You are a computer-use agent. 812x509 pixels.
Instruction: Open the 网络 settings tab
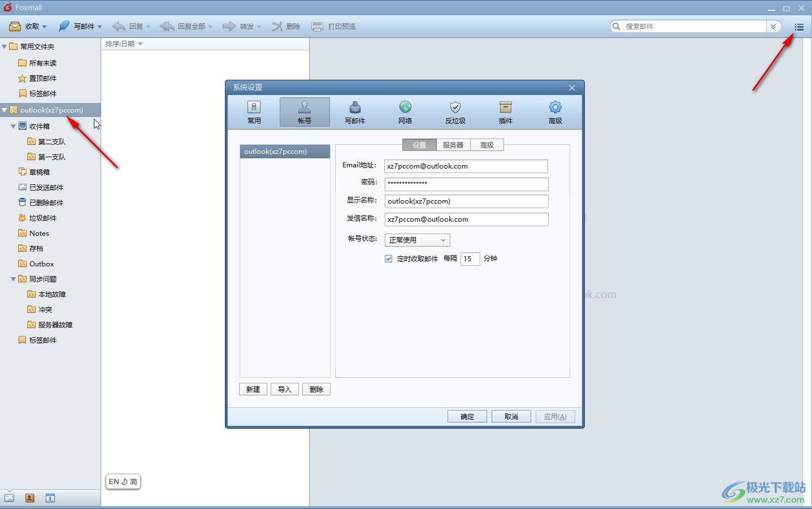(x=405, y=112)
